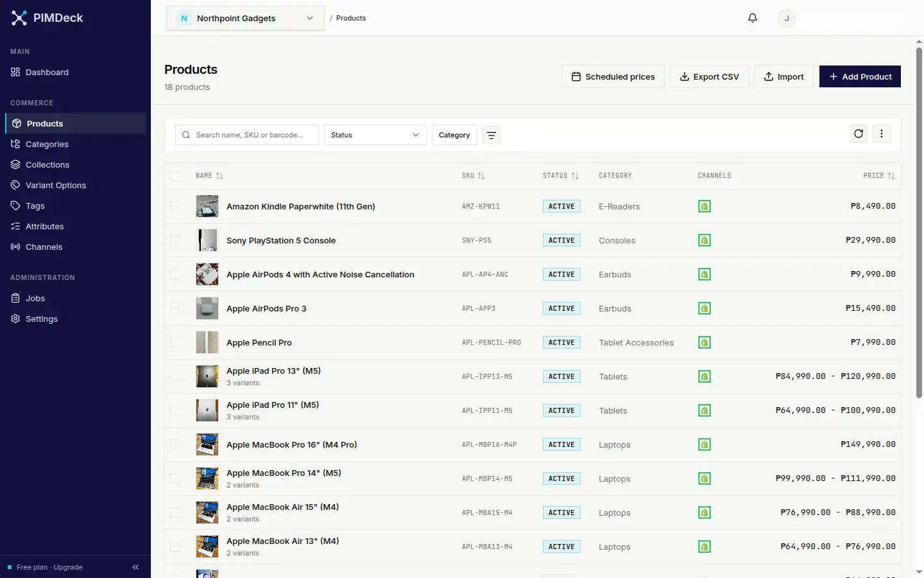This screenshot has height=578, width=924.
Task: Sort products by the Name column arrows
Action: pos(219,176)
